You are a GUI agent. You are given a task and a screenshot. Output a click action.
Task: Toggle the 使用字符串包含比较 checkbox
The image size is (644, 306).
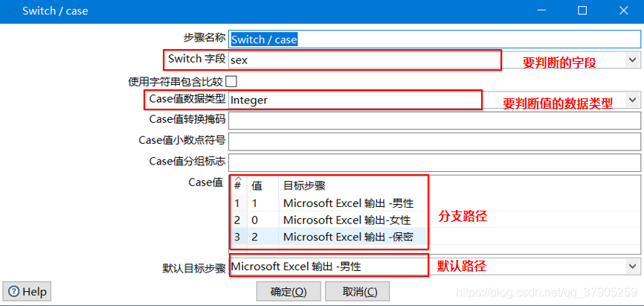(x=231, y=81)
